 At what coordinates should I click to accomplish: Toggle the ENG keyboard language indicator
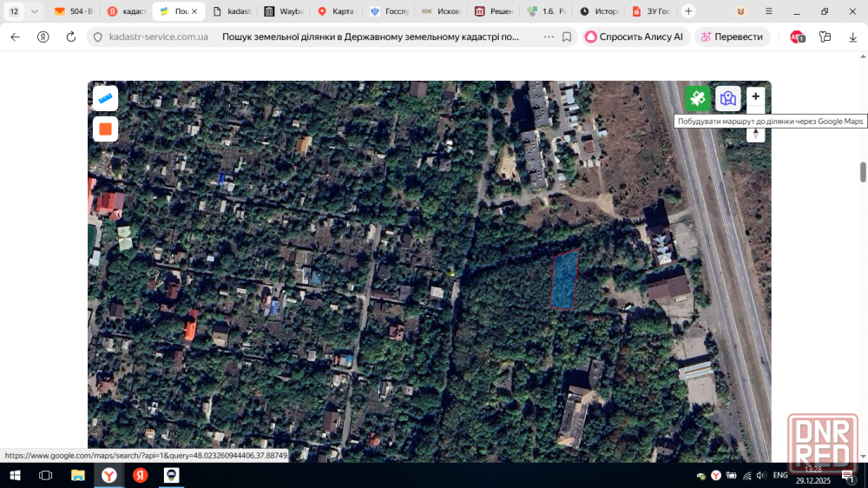pyautogui.click(x=780, y=475)
